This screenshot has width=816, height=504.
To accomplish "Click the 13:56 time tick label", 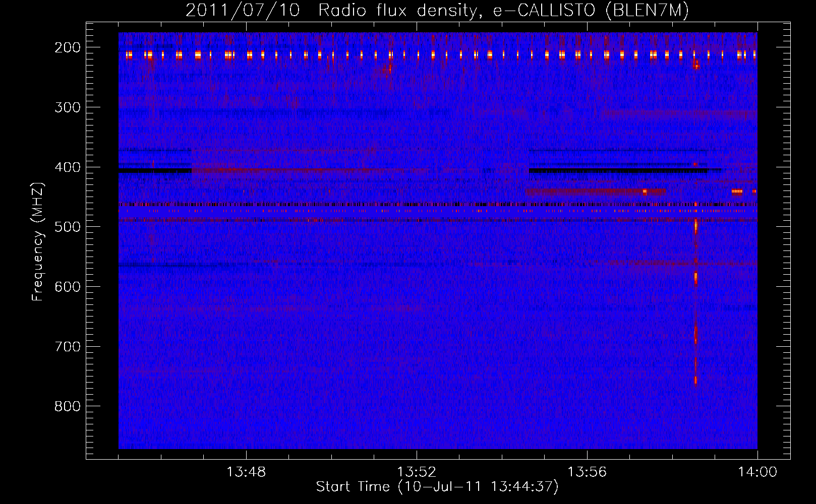I will pyautogui.click(x=587, y=472).
